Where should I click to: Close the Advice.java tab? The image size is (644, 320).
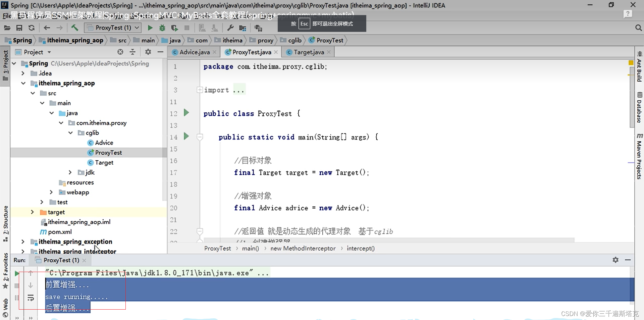(x=214, y=52)
